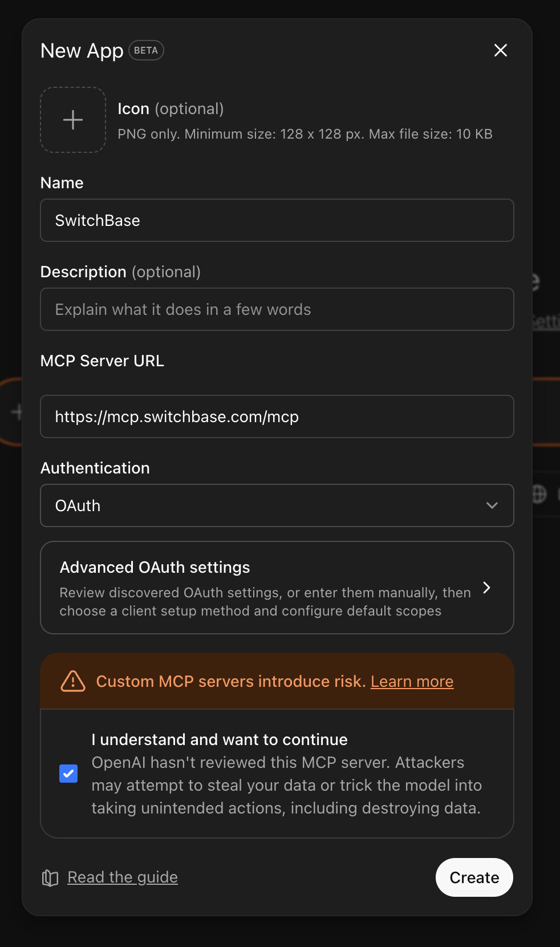This screenshot has width=560, height=947.
Task: Click the PNG only size requirement text
Action: [x=305, y=134]
